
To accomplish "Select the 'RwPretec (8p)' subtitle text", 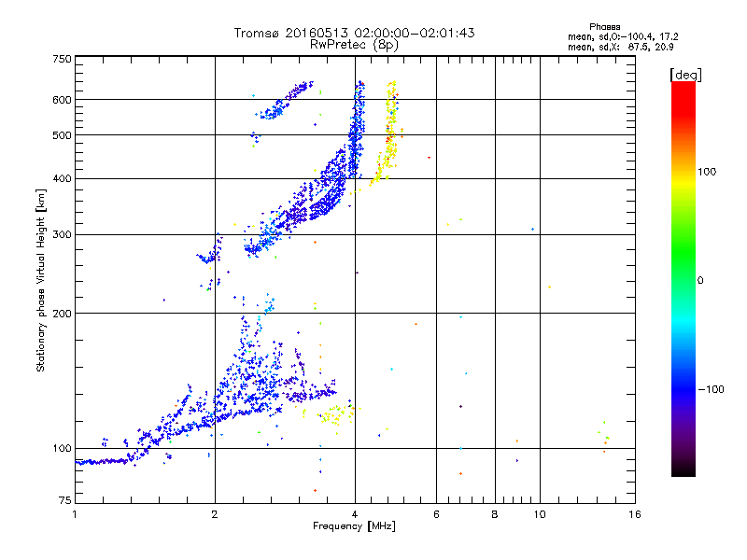I will point(354,45).
